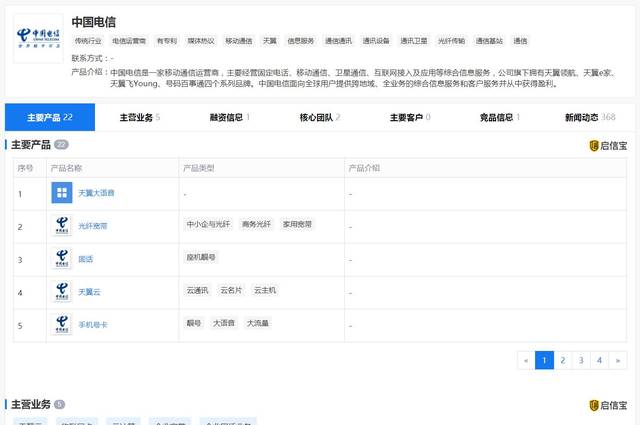Viewport: 640px width, 425px height.
Task: Switch to the 主营业务 tab
Action: click(x=140, y=118)
